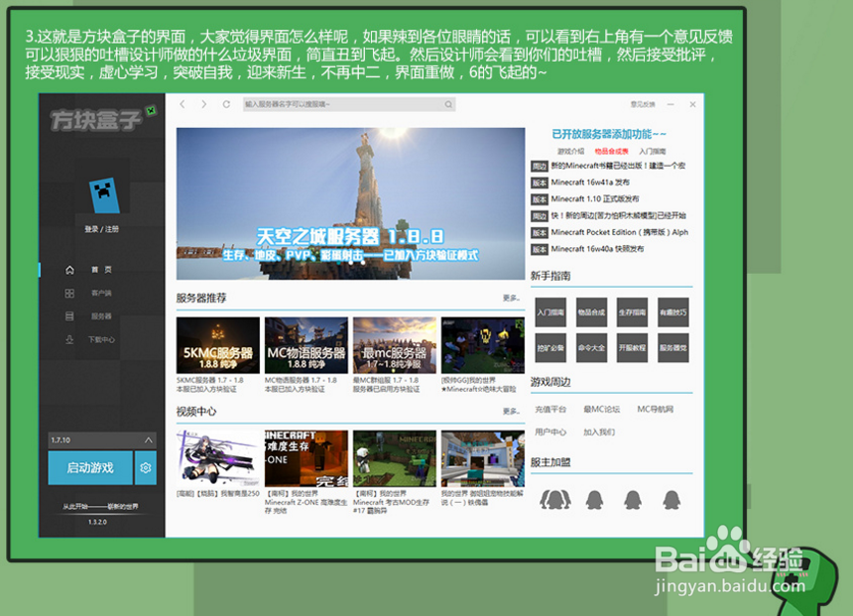
Task: Click first QQ group penguin icon
Action: [554, 499]
